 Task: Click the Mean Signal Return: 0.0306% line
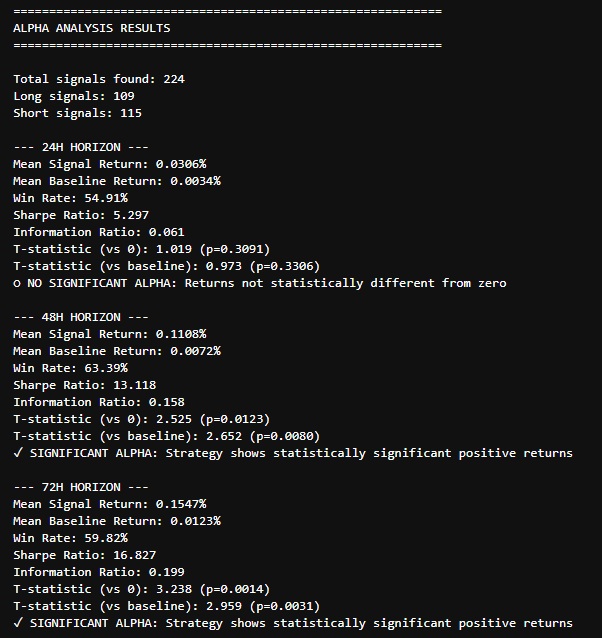[x=110, y=164]
